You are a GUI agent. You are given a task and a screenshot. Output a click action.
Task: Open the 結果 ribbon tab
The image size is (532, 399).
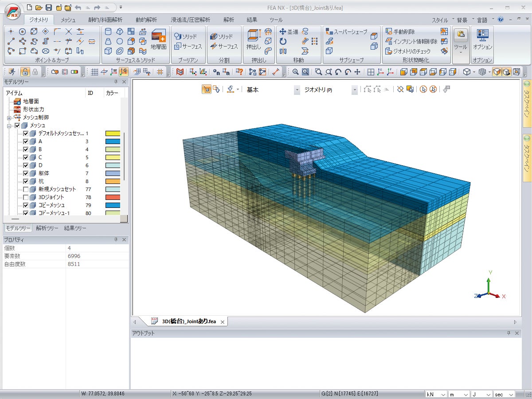(x=252, y=20)
